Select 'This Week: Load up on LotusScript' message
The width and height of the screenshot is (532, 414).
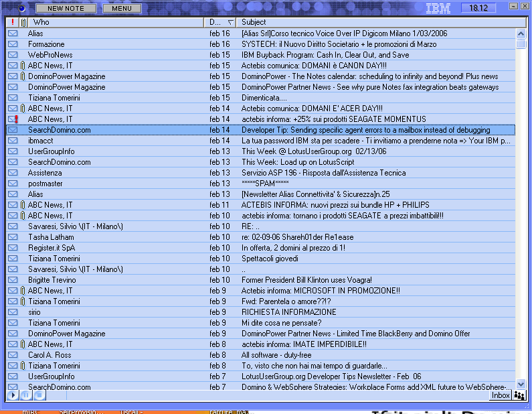click(298, 162)
